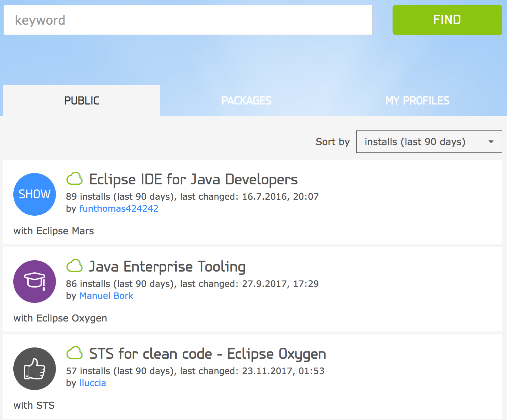Click the 'Sort by' label
The width and height of the screenshot is (507, 420).
[333, 142]
